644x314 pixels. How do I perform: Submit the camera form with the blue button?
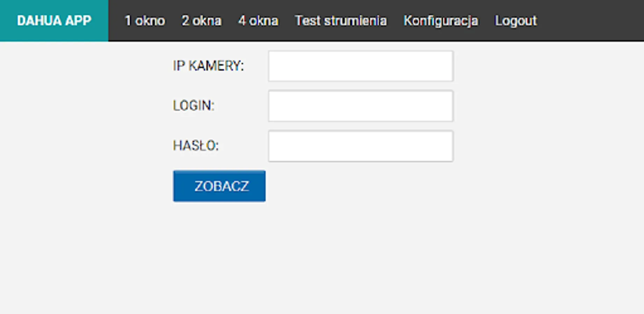219,186
